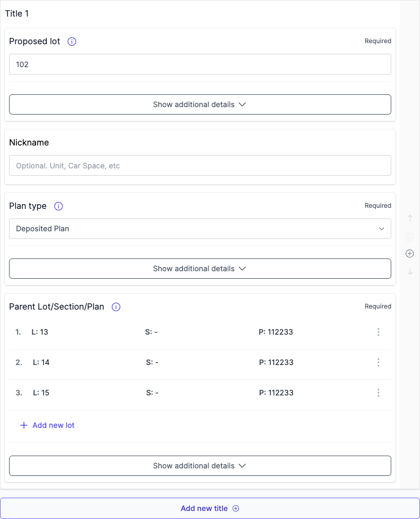Focus the Nickname text field
Screen dimensions: 420x519
(200, 166)
